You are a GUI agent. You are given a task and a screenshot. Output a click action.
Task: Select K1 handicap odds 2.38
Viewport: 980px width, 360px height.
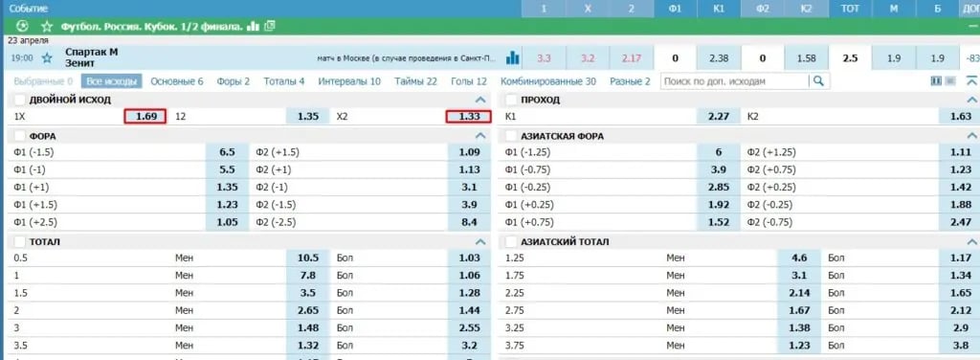(x=719, y=58)
